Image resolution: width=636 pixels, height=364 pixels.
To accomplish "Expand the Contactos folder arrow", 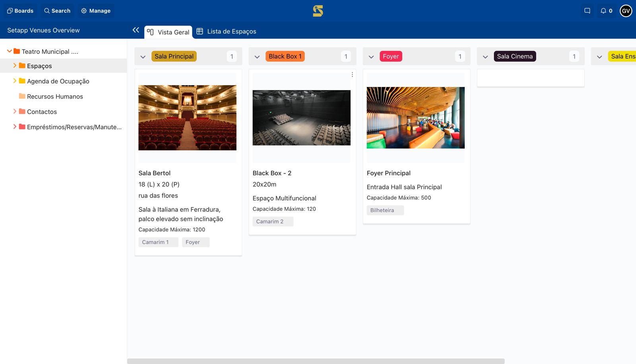I will click(15, 111).
